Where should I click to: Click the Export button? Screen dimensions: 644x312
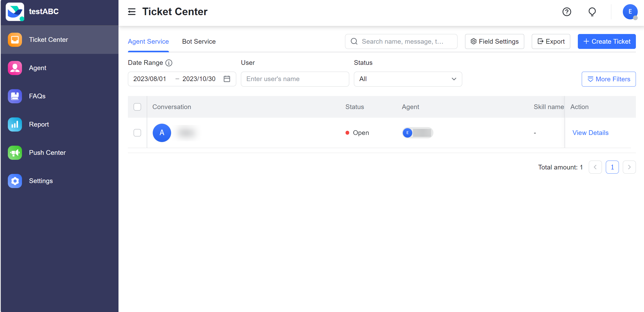coord(551,41)
